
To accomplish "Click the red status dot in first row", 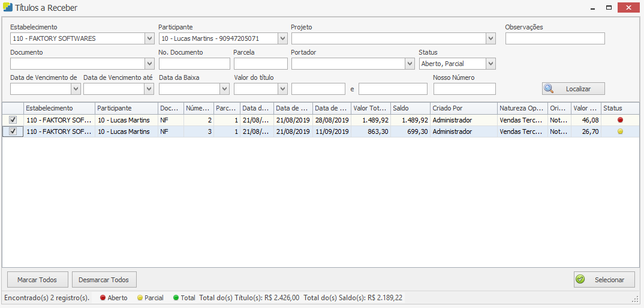I will (x=620, y=120).
